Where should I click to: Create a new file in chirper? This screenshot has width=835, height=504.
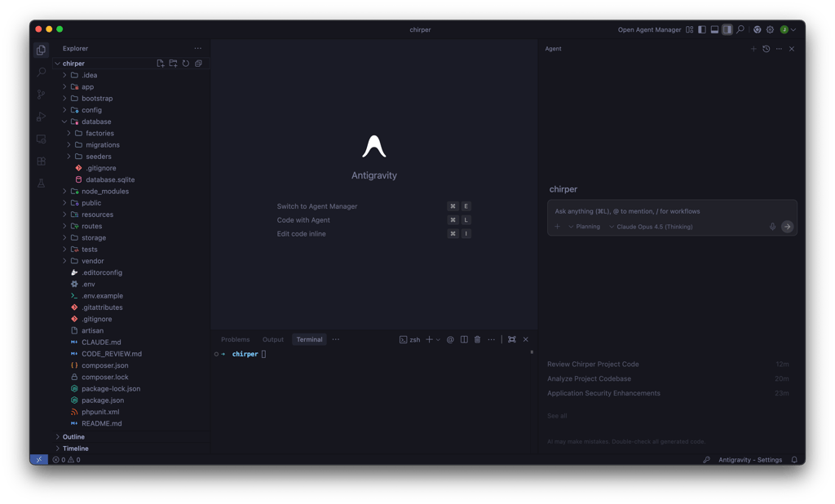(161, 64)
